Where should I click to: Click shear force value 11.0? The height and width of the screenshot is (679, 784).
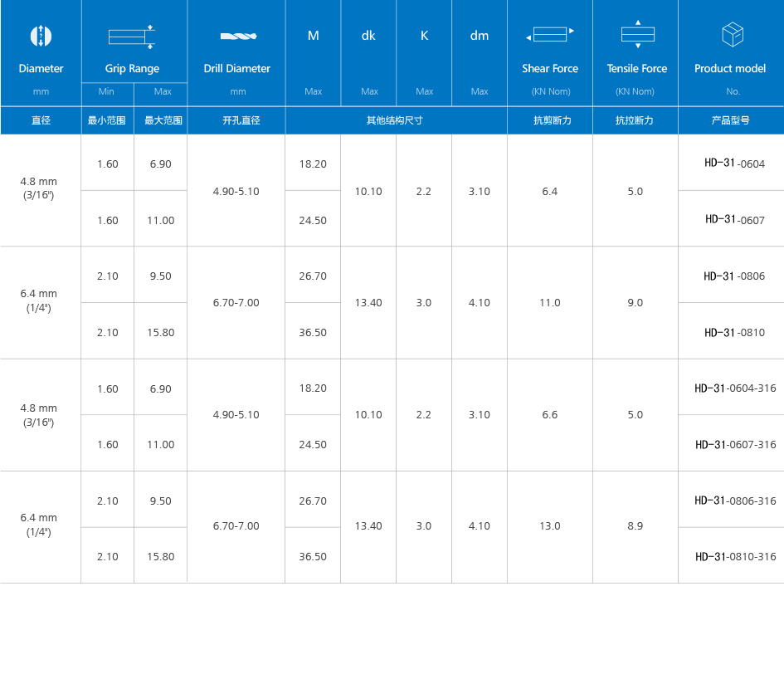[x=549, y=303]
